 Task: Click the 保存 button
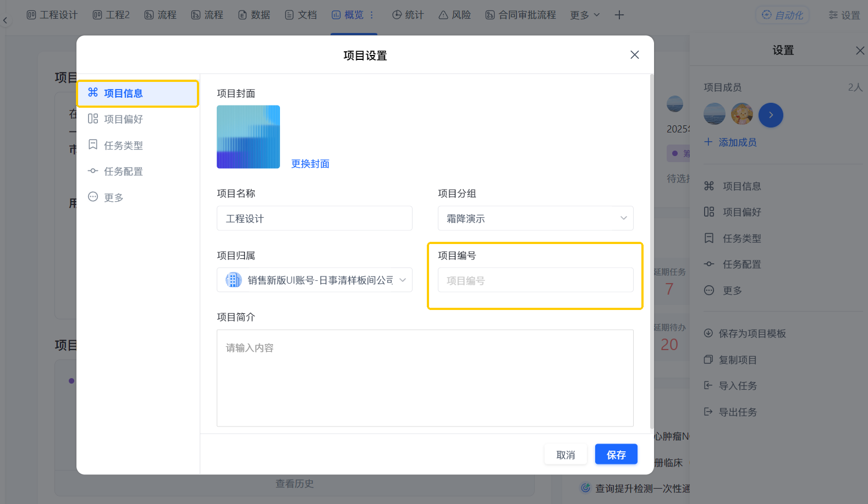pos(616,455)
